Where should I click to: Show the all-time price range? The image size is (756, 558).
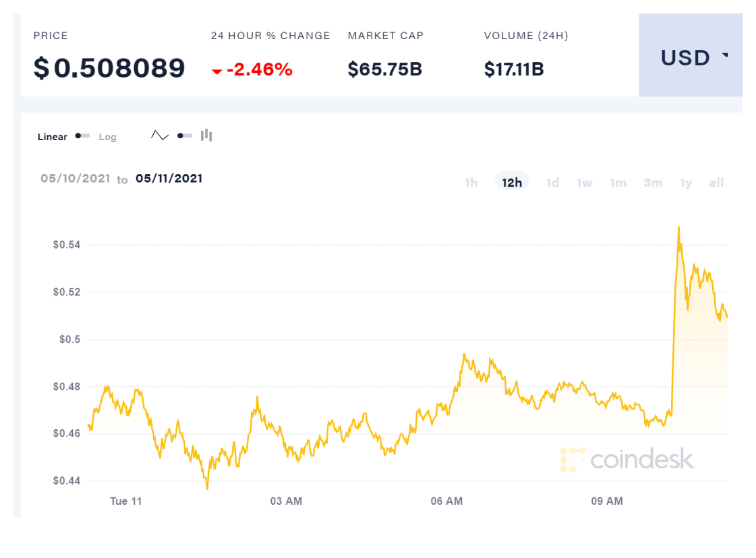[x=716, y=183]
